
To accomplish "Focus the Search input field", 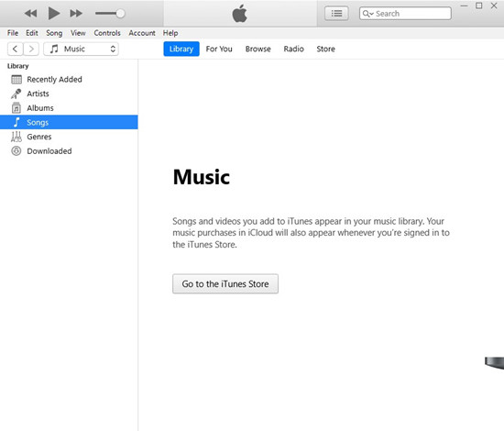I will pos(405,14).
